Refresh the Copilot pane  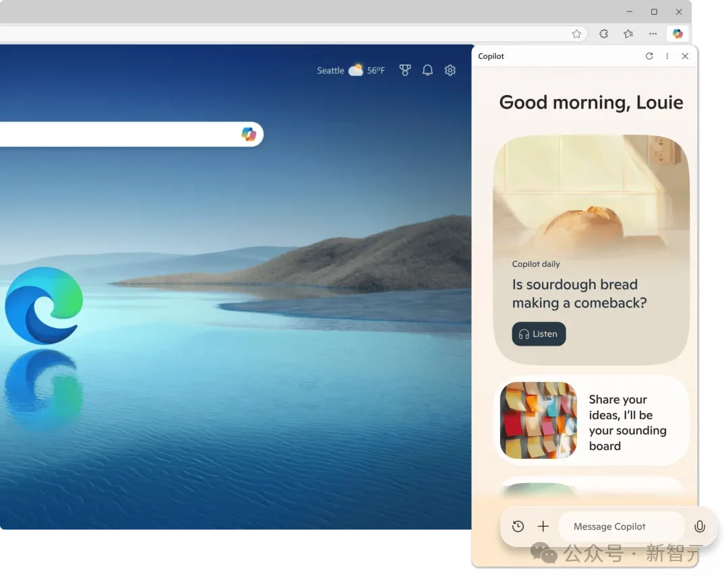(649, 57)
